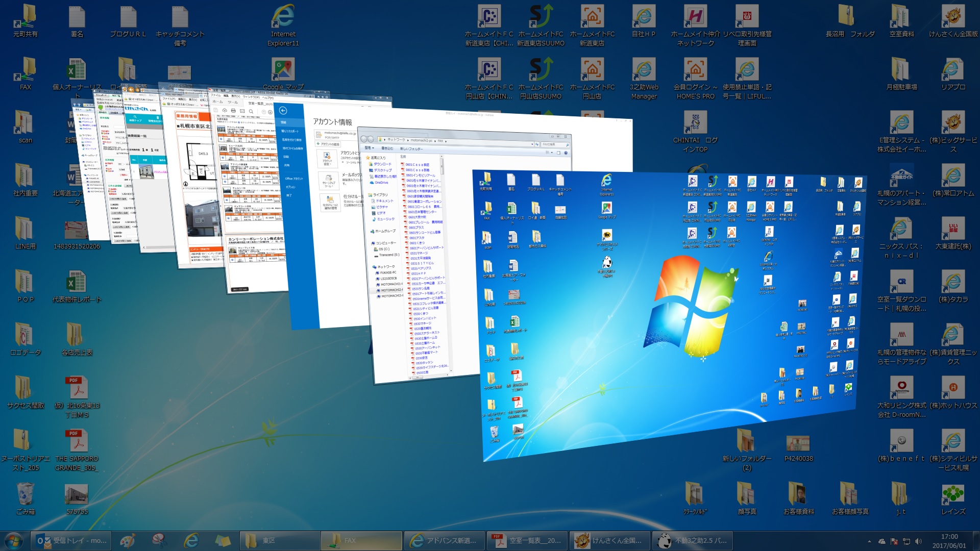
Task: Open the サクセス間取 folder
Action: 26,393
